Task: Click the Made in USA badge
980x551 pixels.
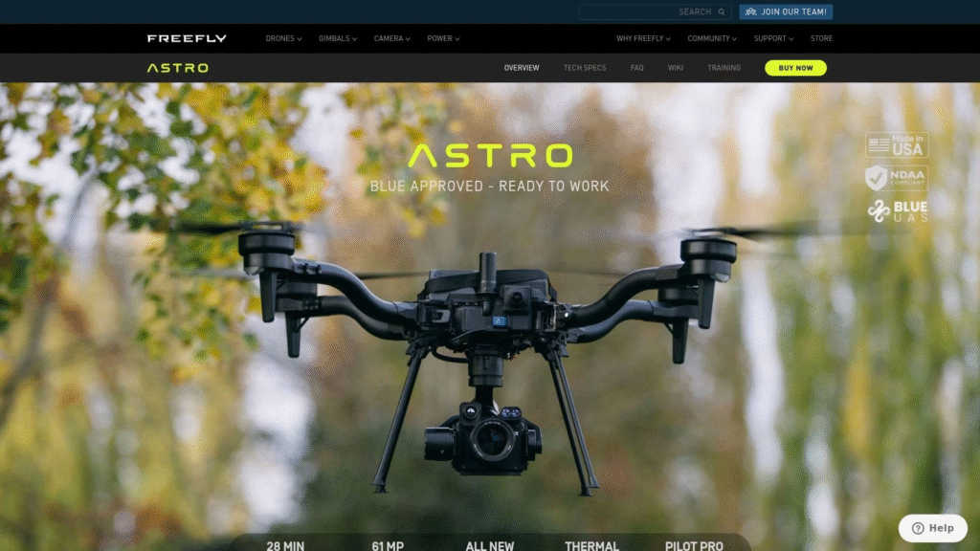Action: pyautogui.click(x=896, y=145)
